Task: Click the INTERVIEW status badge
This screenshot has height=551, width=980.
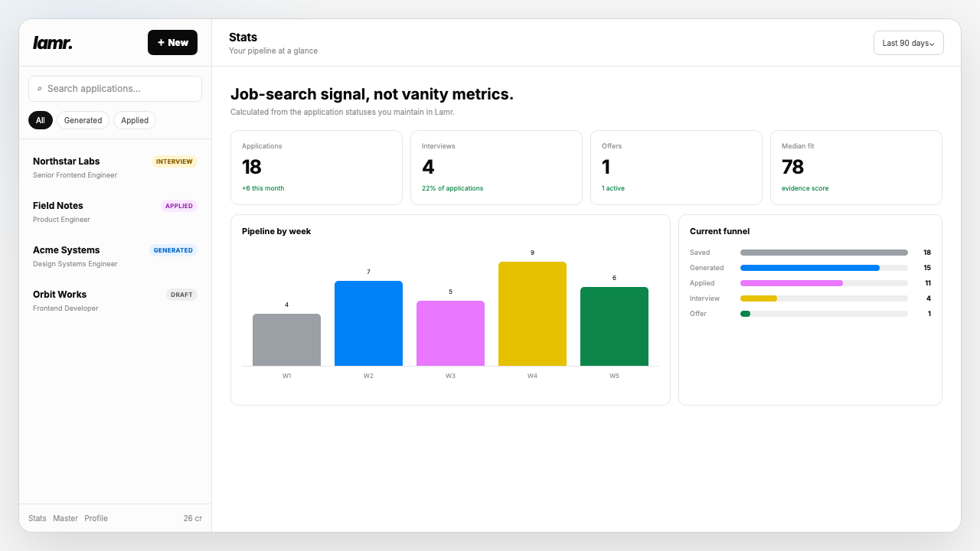Action: pyautogui.click(x=174, y=161)
